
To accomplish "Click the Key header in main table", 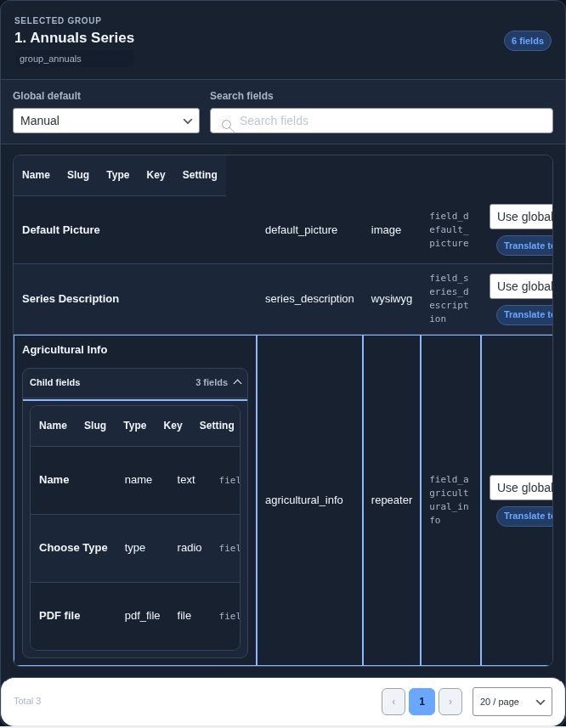I will (156, 175).
